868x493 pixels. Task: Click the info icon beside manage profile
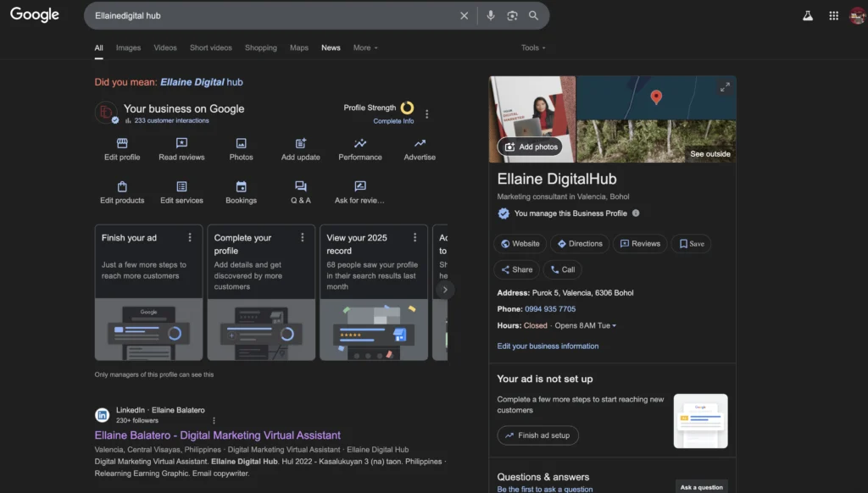point(636,213)
